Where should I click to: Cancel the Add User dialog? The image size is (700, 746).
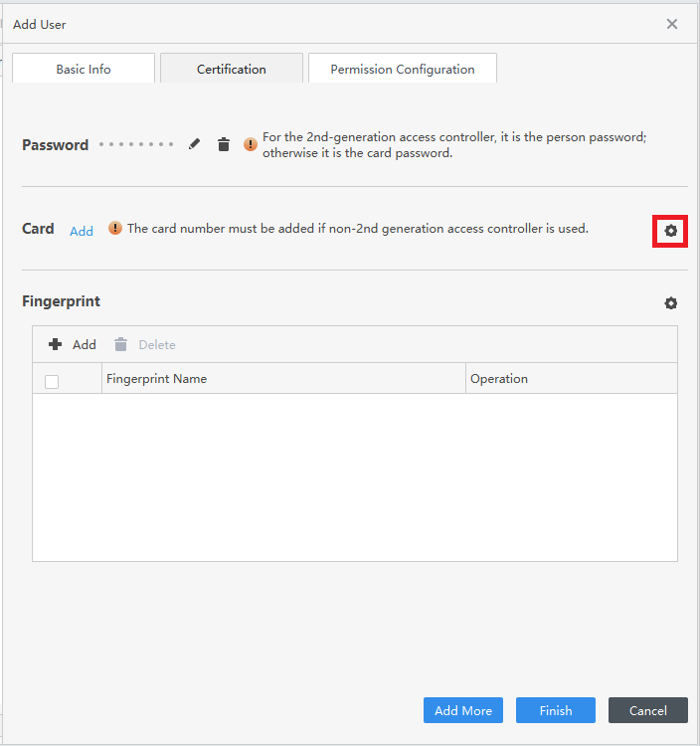(648, 710)
